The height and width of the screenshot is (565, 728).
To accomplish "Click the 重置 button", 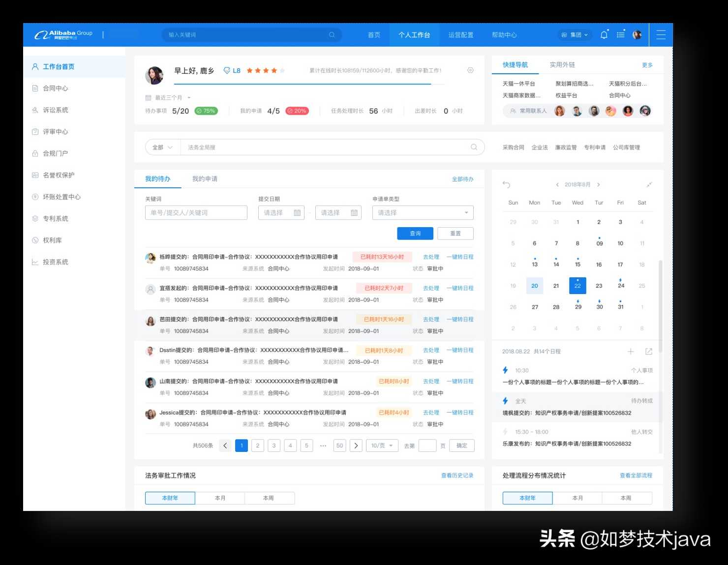I will [455, 234].
